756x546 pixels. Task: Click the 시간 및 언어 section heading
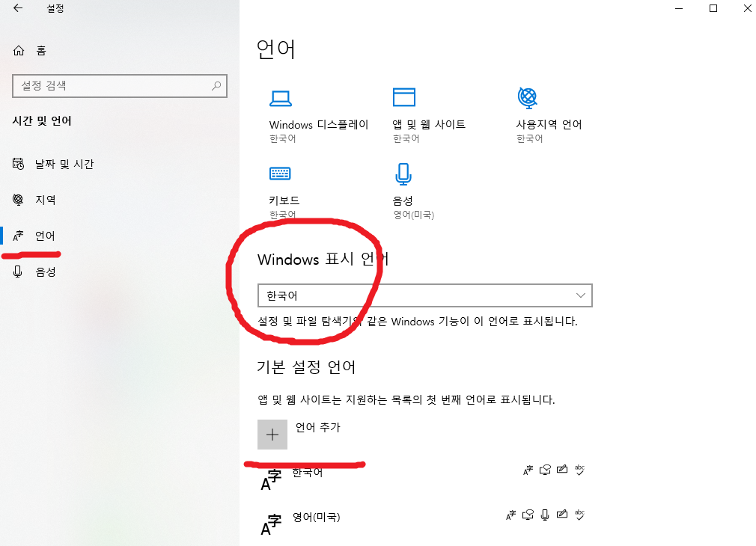(x=42, y=120)
